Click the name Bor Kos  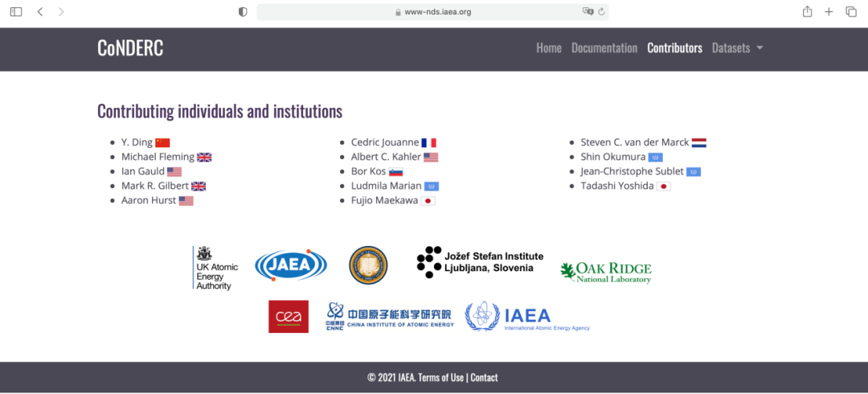pyautogui.click(x=369, y=172)
